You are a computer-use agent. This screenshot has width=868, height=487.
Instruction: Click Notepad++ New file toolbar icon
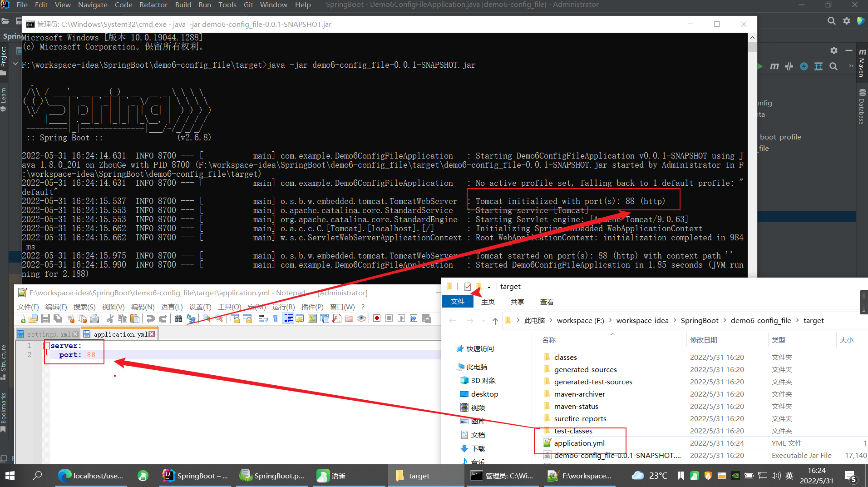21,318
